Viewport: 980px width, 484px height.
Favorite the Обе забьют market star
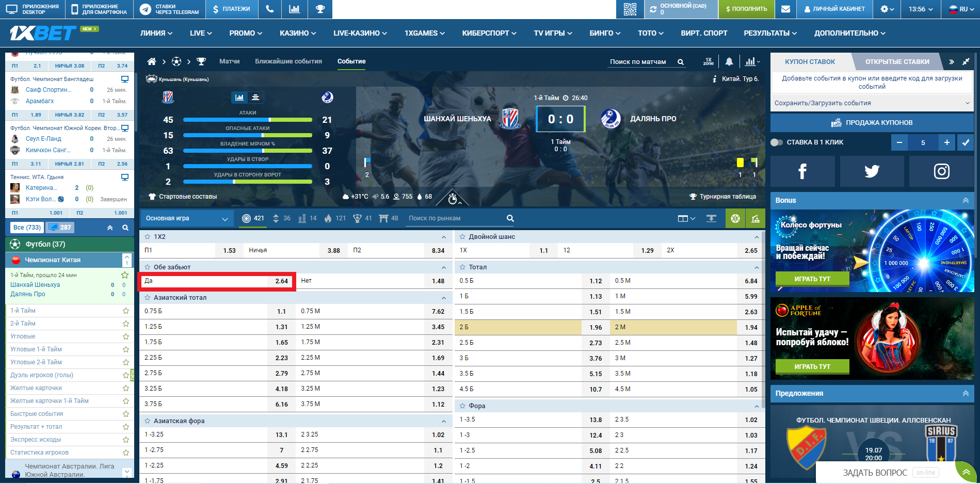(148, 267)
